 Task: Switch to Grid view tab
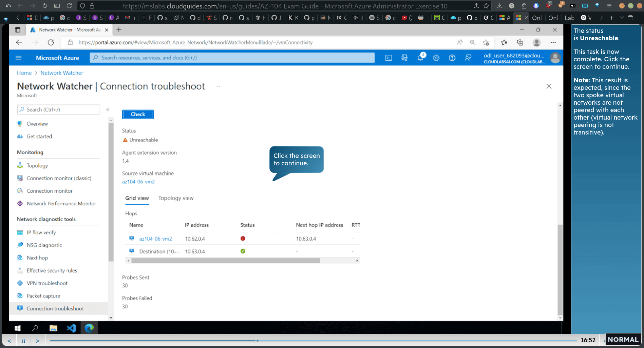click(x=137, y=198)
